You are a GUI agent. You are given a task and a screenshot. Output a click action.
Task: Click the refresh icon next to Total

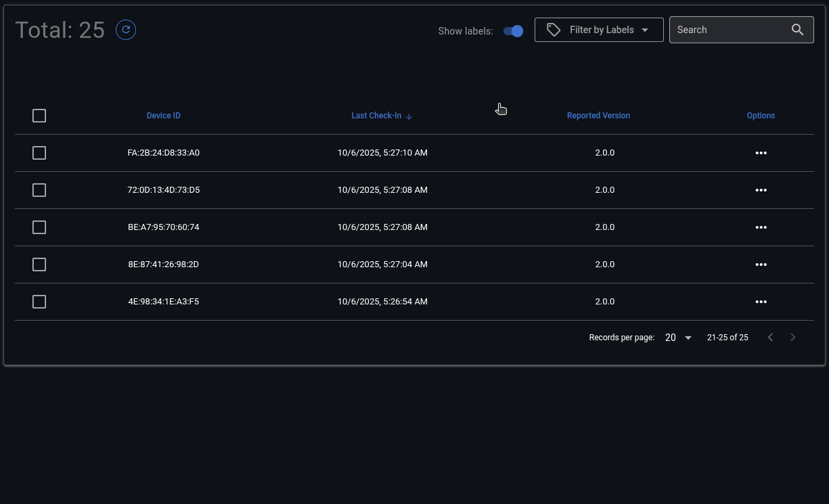pyautogui.click(x=126, y=30)
